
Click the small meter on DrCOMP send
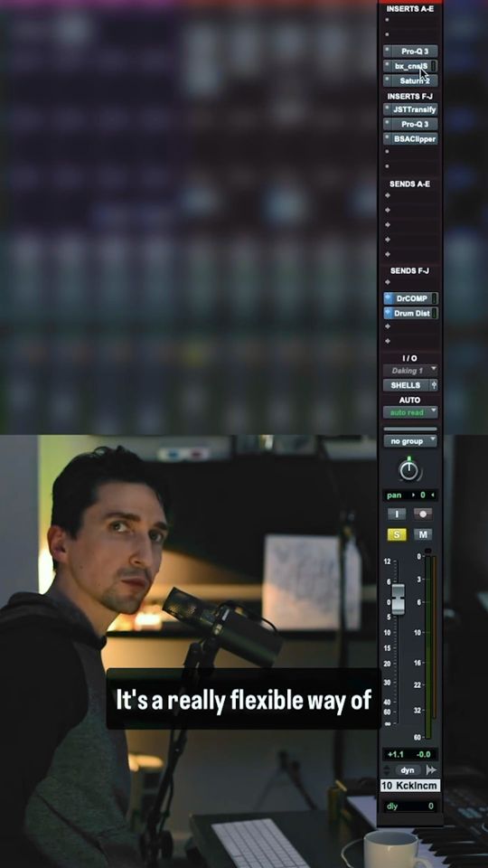point(435,298)
